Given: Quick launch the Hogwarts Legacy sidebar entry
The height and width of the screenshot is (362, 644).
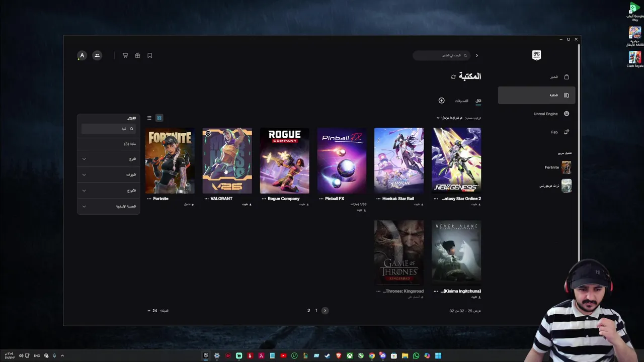Looking at the screenshot, I should 555,186.
